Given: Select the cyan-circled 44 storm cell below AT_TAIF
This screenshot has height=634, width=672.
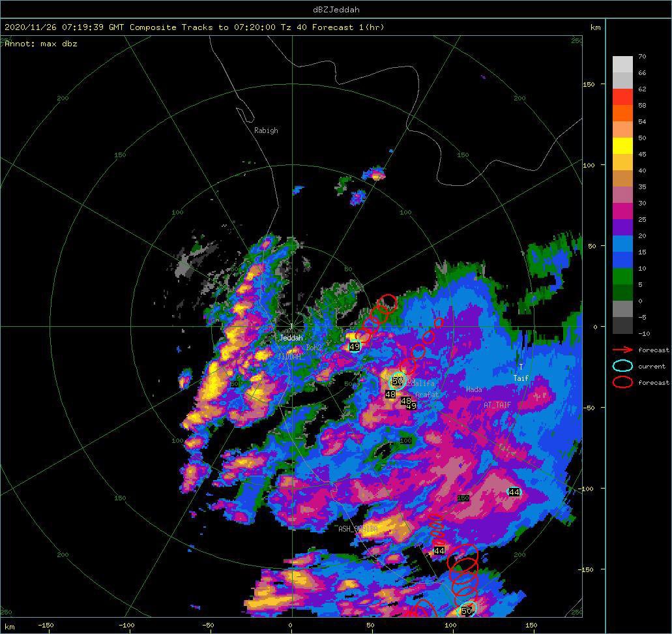Looking at the screenshot, I should coord(514,492).
